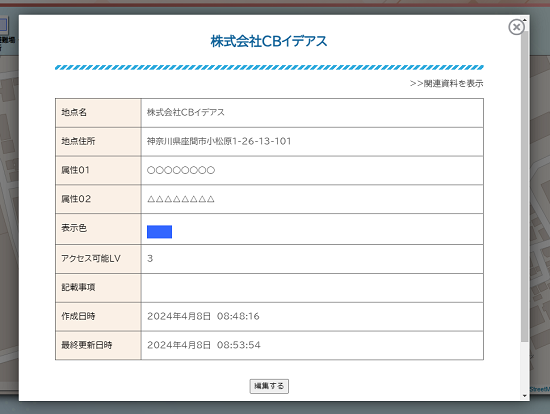Click the 表示色 label cell
550x414 pixels.
[x=98, y=229]
